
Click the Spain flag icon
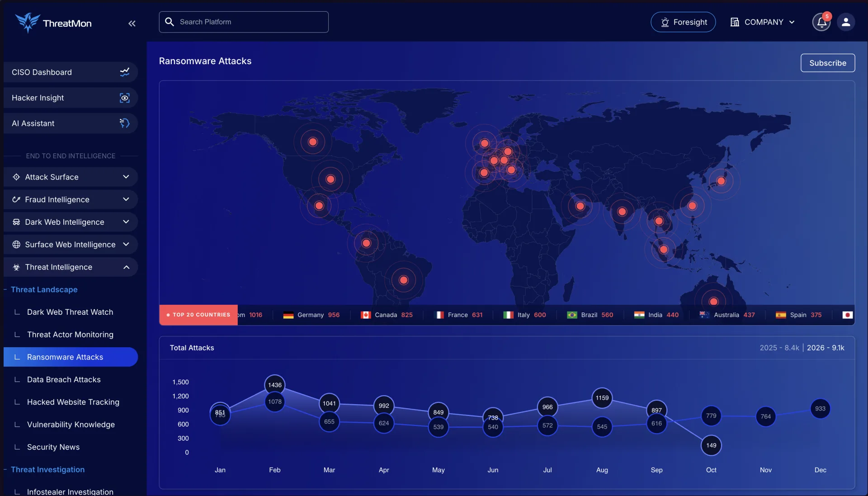[781, 315]
